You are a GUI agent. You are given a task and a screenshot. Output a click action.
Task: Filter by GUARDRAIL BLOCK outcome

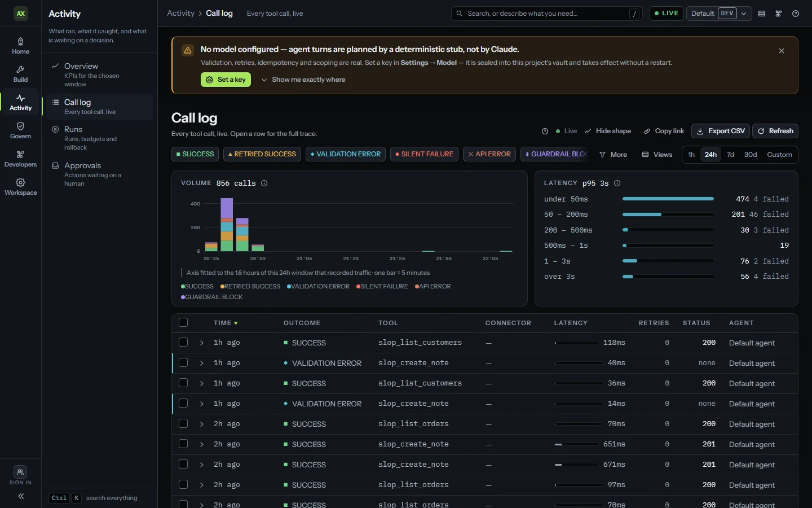tap(555, 154)
